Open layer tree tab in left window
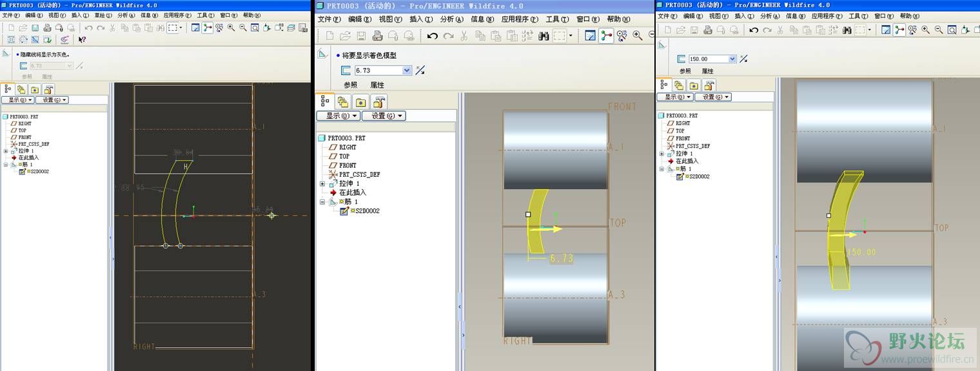This screenshot has width=980, height=371. (21, 90)
